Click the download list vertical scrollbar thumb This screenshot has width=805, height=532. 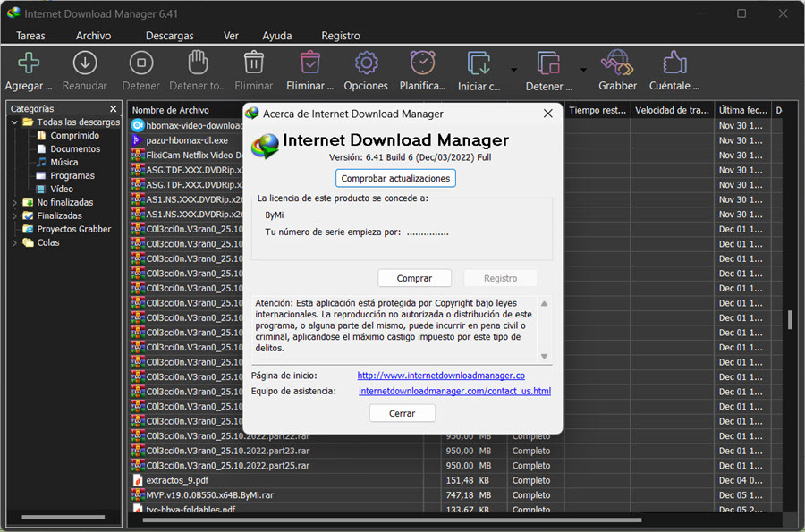(x=790, y=319)
